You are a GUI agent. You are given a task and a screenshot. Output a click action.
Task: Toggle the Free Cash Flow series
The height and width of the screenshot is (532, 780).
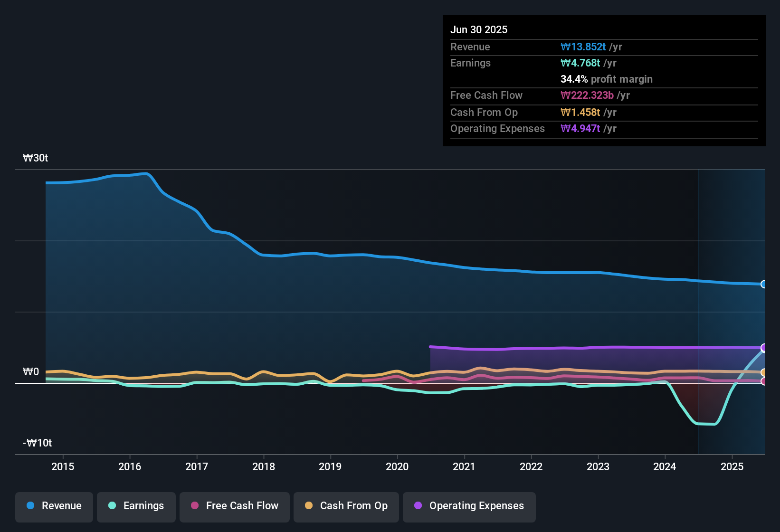(x=234, y=506)
